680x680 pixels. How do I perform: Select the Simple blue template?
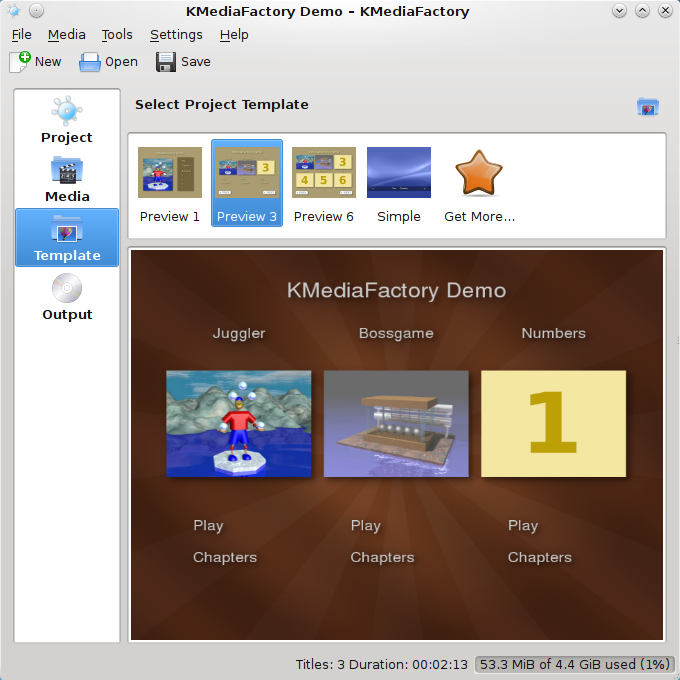click(x=399, y=183)
